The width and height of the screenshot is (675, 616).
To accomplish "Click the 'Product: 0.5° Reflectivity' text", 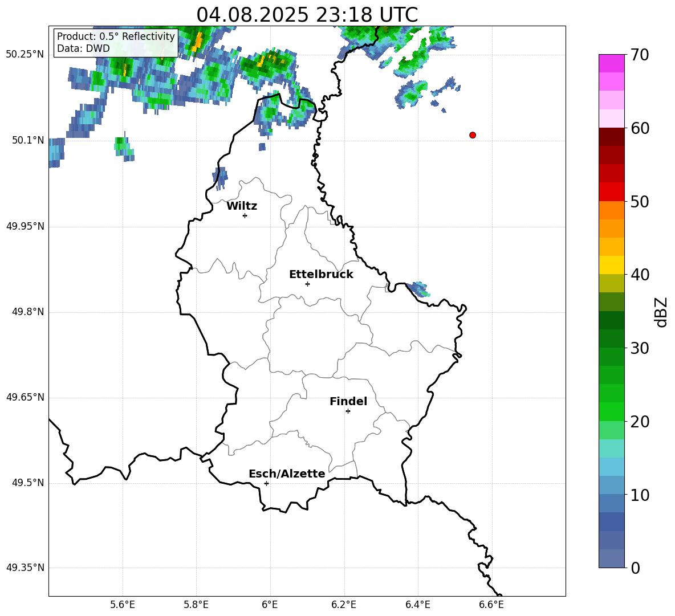I will click(116, 36).
